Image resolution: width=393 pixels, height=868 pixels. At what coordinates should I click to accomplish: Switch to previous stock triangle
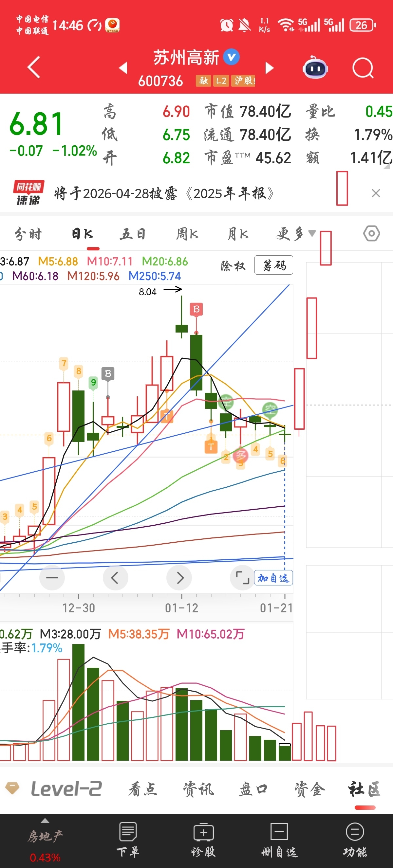pos(123,68)
